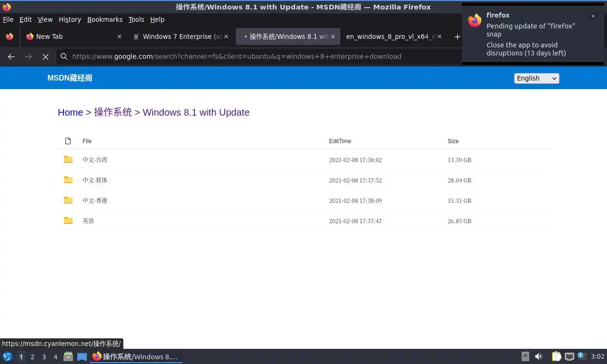Open the File menu
Image resolution: width=607 pixels, height=364 pixels.
pos(8,19)
